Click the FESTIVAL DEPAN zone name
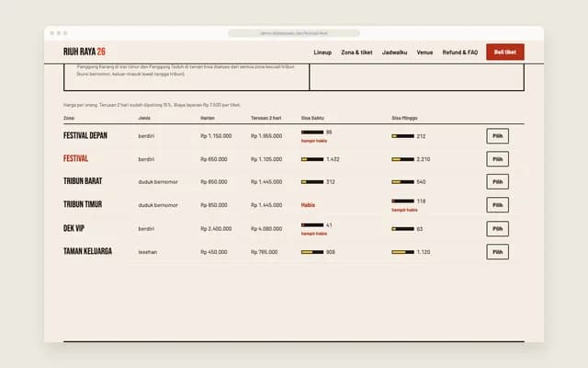Image resolution: width=588 pixels, height=368 pixels. (85, 135)
